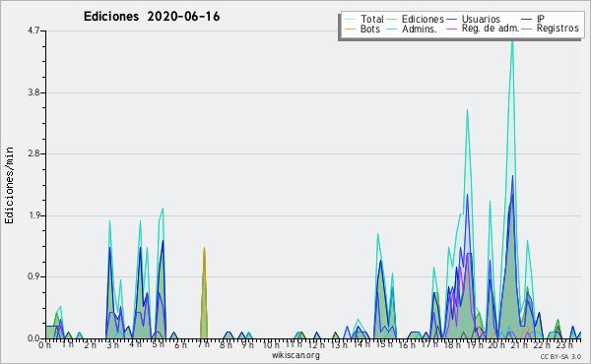Click the Bots orange legend line

[x=350, y=29]
